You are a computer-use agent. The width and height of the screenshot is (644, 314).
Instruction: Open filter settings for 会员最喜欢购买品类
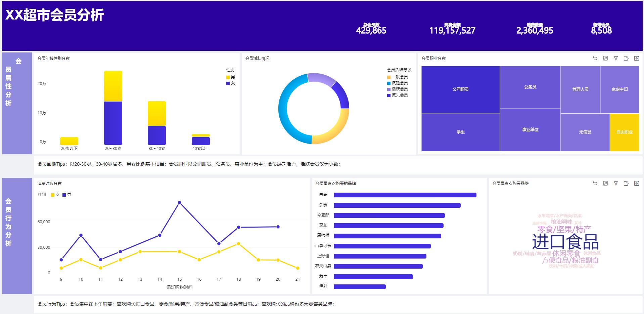tap(615, 183)
